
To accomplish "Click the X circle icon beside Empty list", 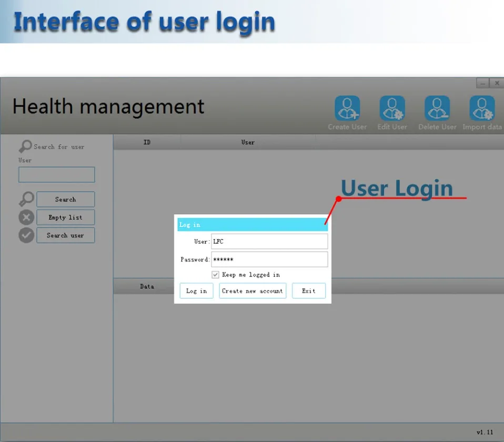I will (26, 217).
